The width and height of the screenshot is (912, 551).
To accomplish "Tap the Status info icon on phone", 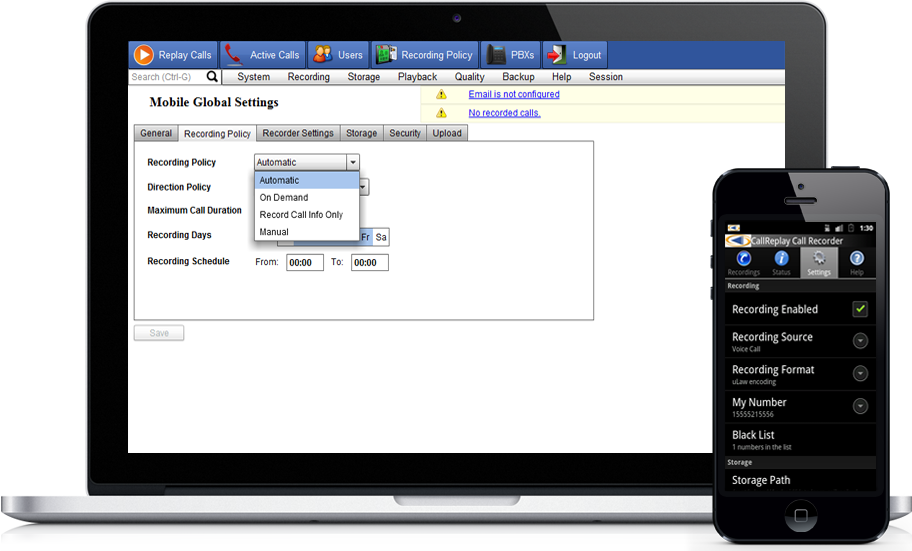I will [781, 258].
